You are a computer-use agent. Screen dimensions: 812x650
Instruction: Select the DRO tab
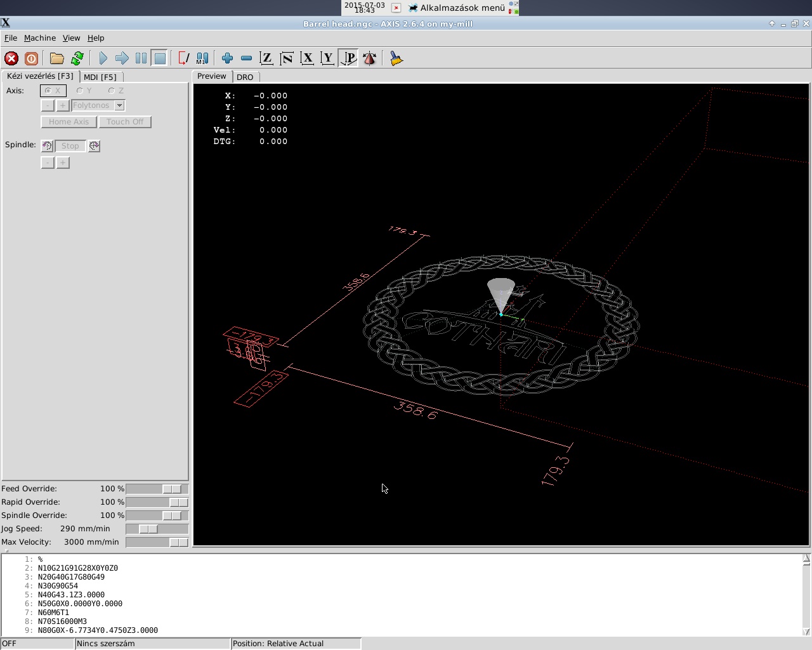click(245, 77)
